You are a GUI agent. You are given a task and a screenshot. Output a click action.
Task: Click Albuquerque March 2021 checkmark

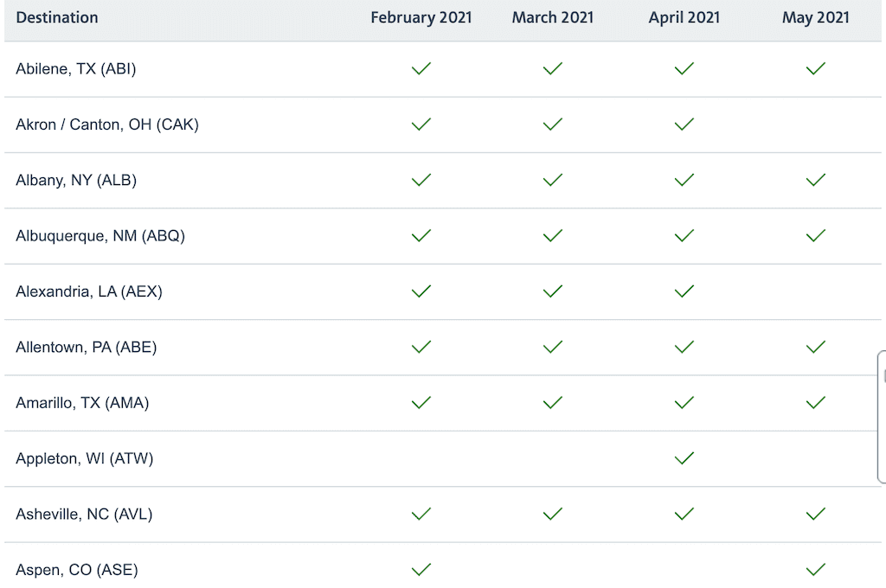click(x=553, y=235)
